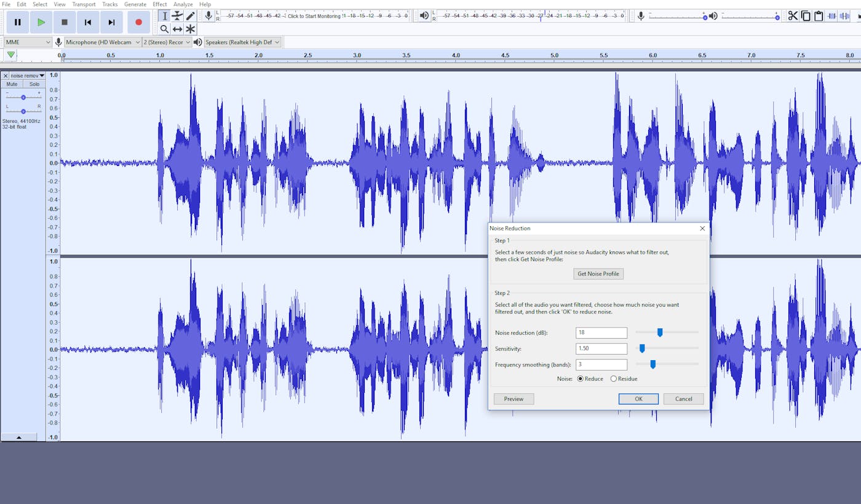The image size is (861, 504).
Task: Select the Zoom magnifier tool
Action: pos(164,29)
